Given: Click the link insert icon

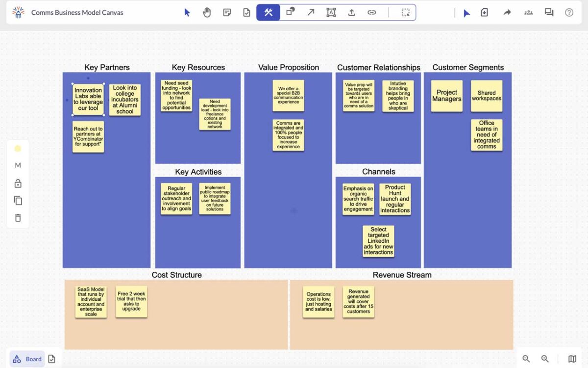Looking at the screenshot, I should coord(372,13).
